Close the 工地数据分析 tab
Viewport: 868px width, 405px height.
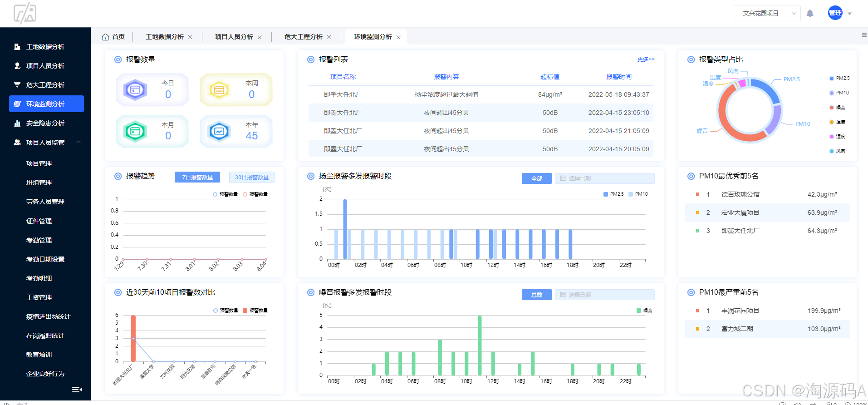pyautogui.click(x=190, y=37)
